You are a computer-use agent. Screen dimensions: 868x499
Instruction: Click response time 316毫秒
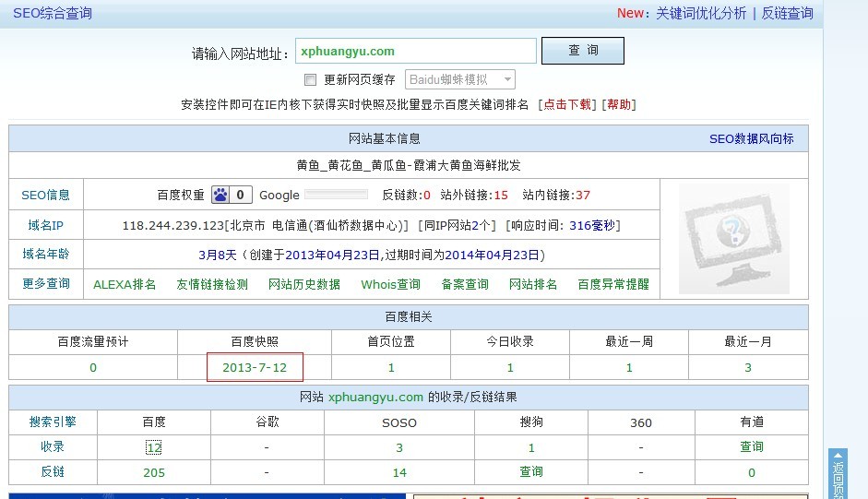coord(592,225)
